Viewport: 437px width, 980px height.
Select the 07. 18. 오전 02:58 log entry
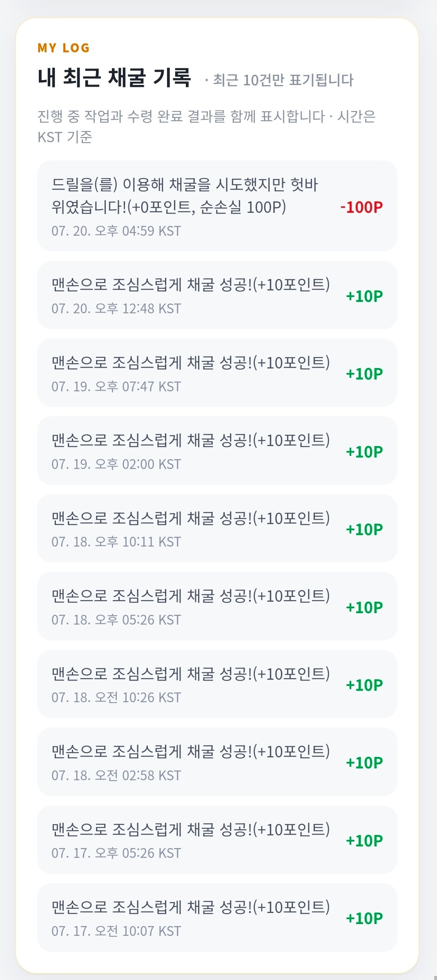coord(217,762)
